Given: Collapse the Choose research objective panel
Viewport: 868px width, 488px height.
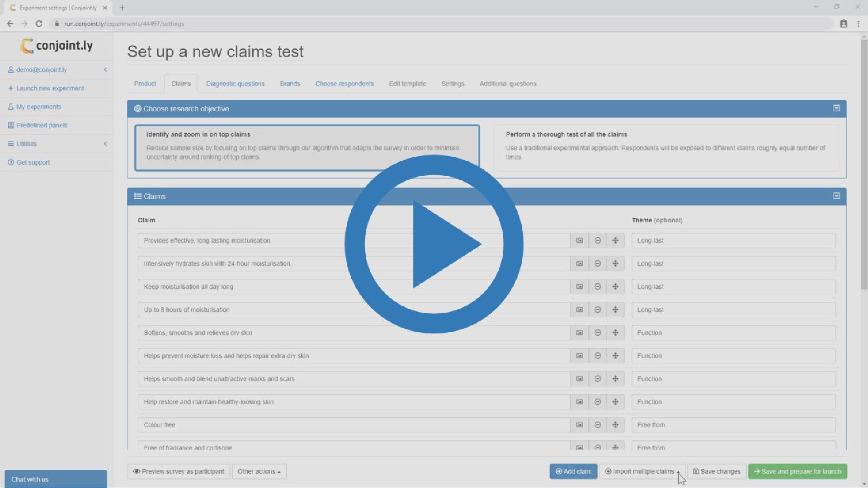Looking at the screenshot, I should click(836, 108).
